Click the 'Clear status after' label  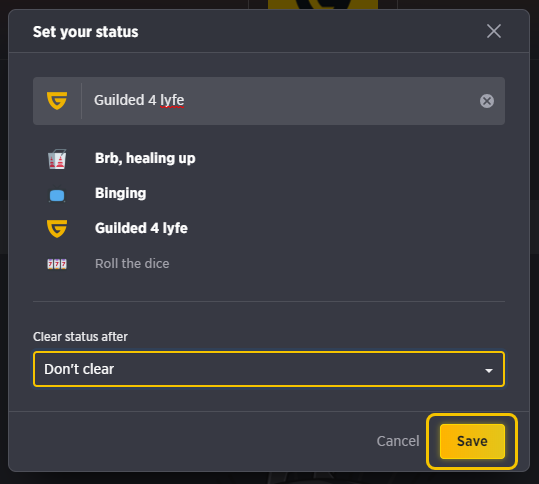[x=80, y=337]
